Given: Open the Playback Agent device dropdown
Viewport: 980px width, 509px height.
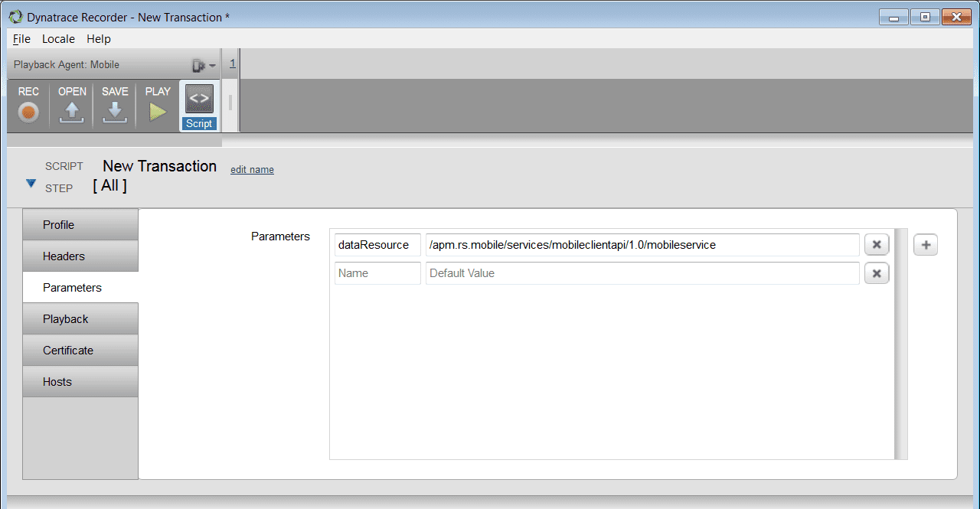Looking at the screenshot, I should click(x=204, y=65).
